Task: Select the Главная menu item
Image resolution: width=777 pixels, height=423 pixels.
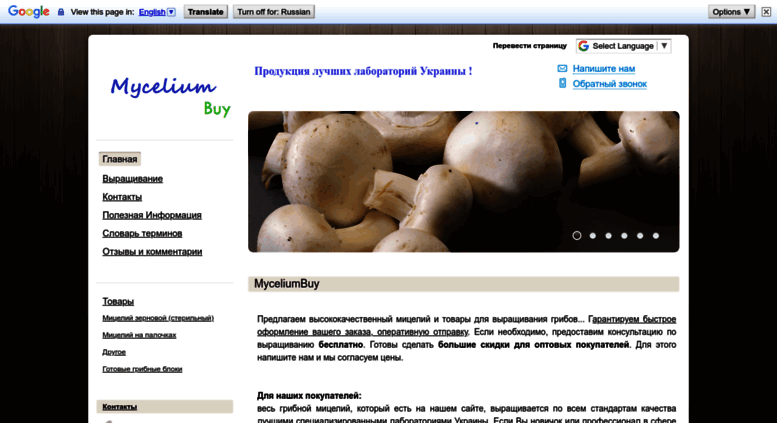Action: tap(119, 159)
